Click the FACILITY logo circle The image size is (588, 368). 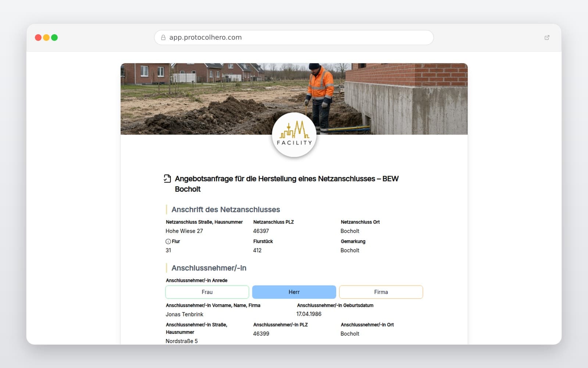pyautogui.click(x=294, y=135)
